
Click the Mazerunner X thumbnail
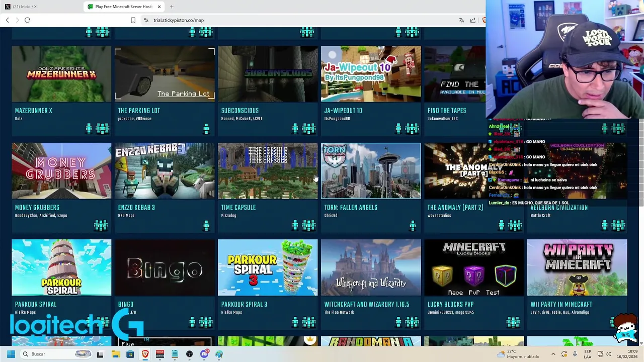coord(61,74)
